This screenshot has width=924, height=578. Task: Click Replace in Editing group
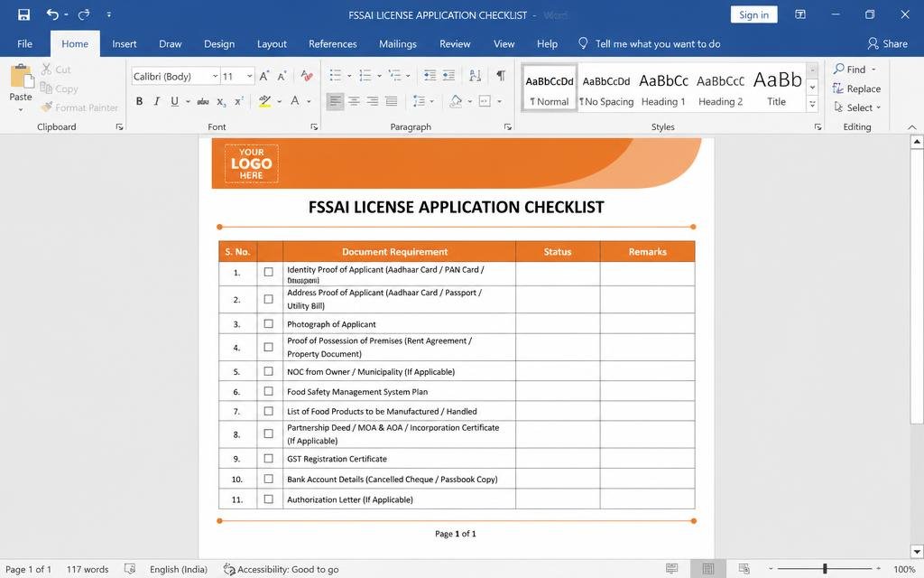(x=857, y=89)
